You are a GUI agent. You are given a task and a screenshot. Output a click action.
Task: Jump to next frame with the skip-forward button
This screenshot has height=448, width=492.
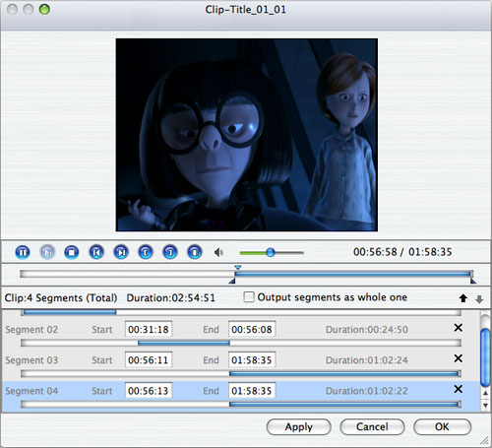click(x=121, y=252)
